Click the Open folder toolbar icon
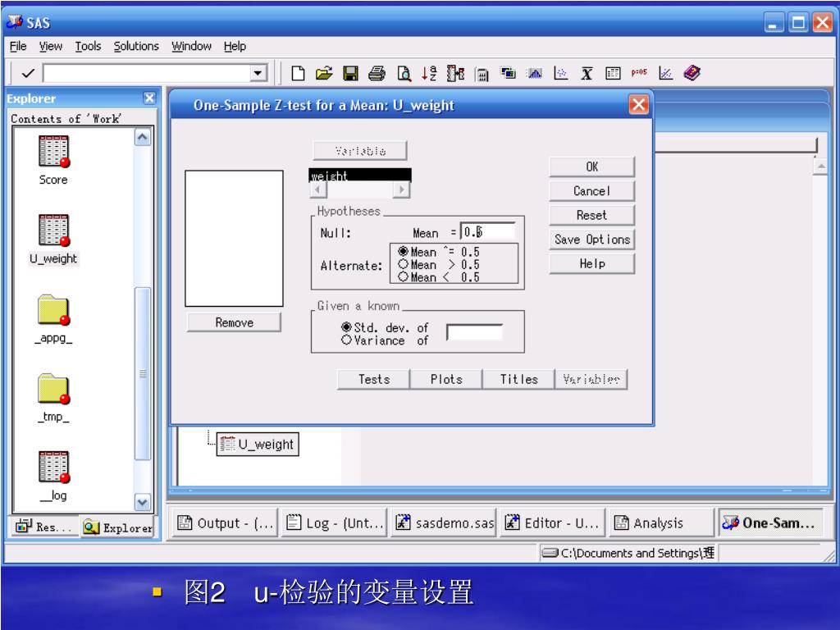This screenshot has width=840, height=630. coord(324,73)
